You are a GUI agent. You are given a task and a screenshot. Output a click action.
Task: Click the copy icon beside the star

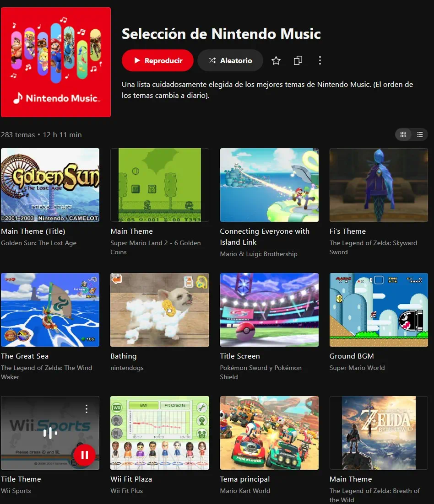click(x=298, y=60)
